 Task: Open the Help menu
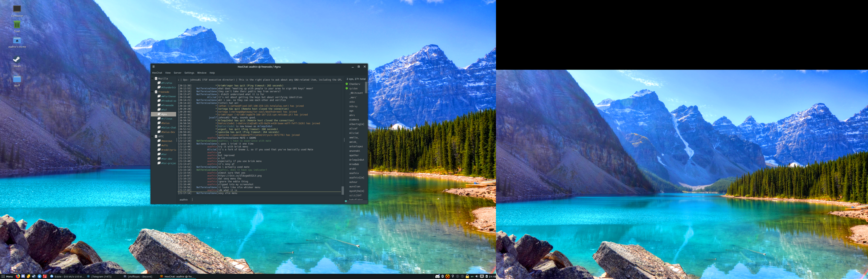pos(212,73)
